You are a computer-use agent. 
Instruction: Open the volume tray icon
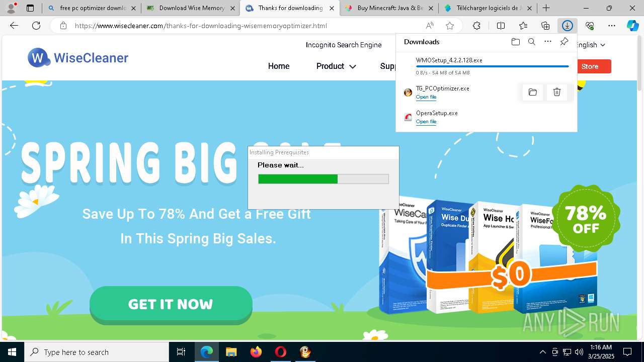(579, 352)
